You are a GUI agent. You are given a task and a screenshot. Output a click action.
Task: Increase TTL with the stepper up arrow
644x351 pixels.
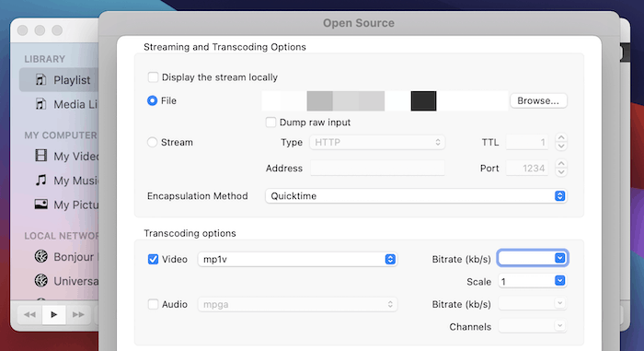[x=561, y=138]
